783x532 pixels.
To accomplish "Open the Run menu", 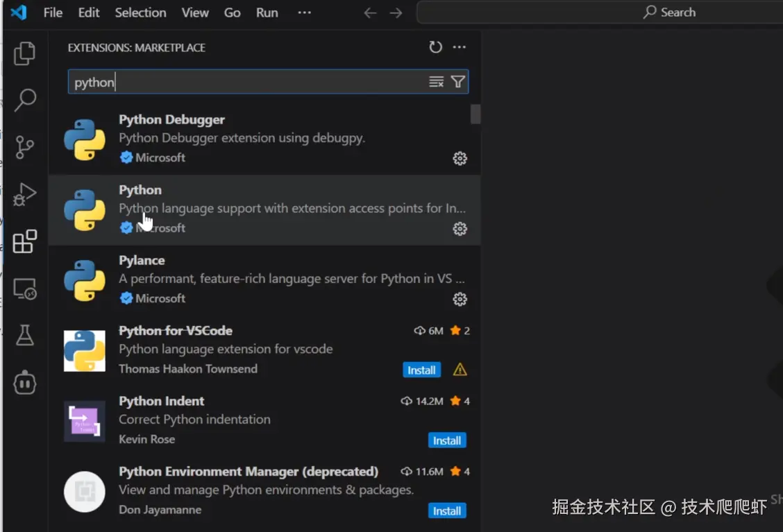I will (x=267, y=12).
